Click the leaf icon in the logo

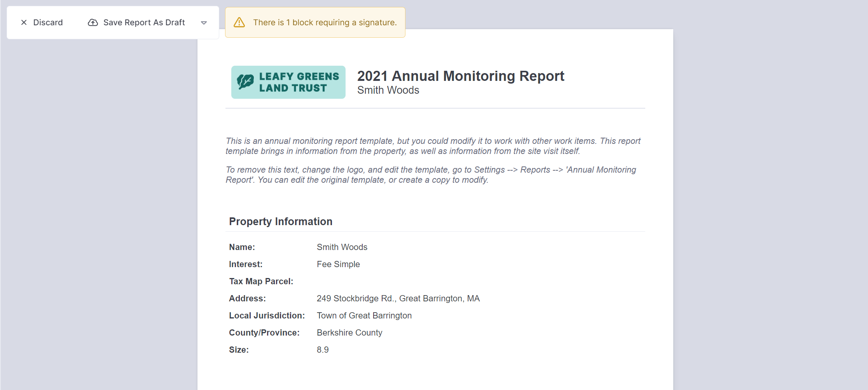tap(245, 82)
